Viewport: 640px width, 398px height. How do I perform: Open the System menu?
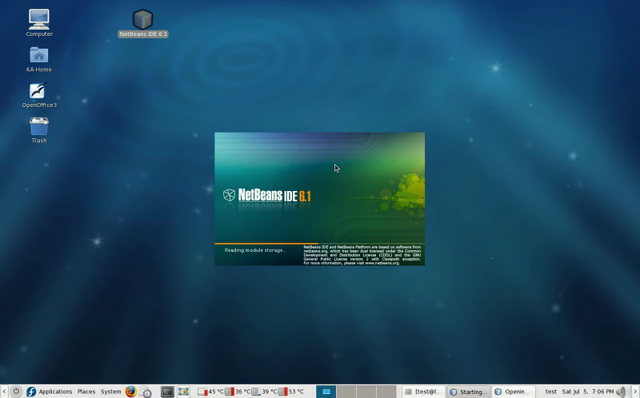111,391
